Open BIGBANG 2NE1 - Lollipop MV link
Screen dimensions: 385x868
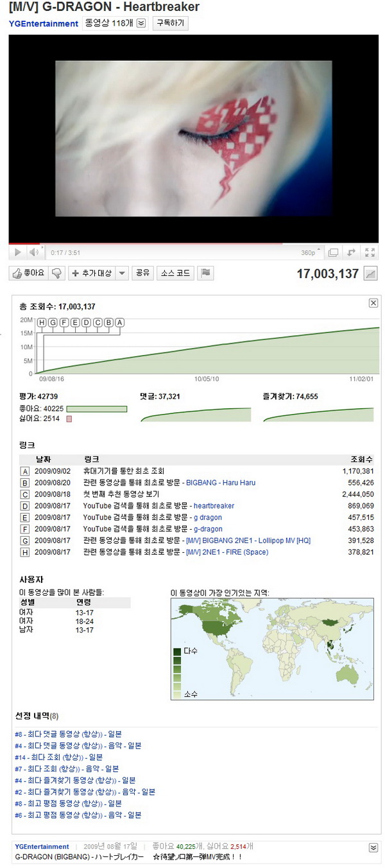point(248,541)
